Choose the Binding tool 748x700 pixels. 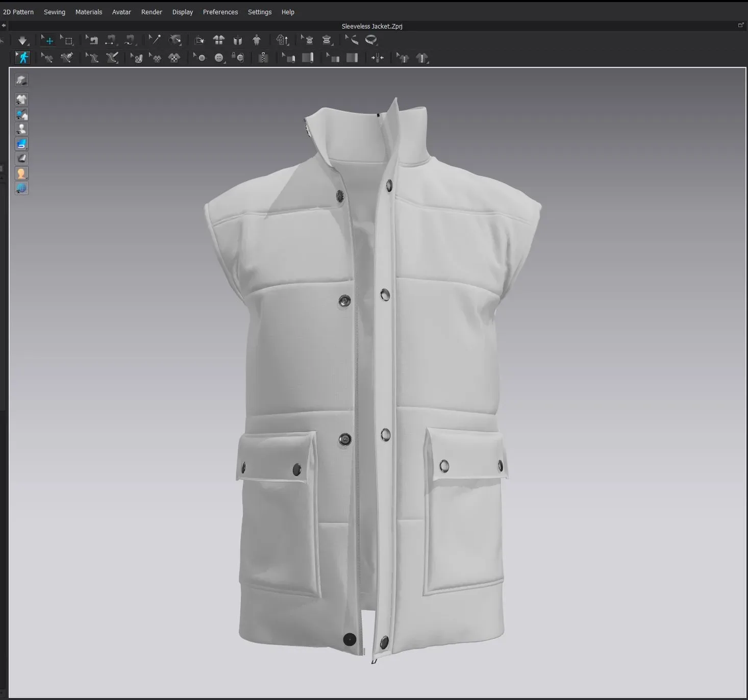(352, 58)
